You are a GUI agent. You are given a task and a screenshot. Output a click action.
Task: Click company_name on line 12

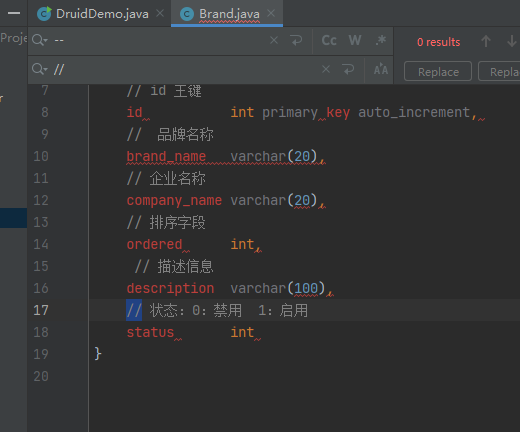[x=174, y=200]
